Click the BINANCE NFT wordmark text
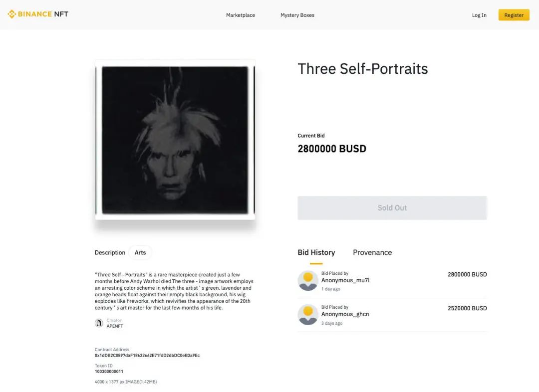Image resolution: width=539 pixels, height=392 pixels. point(43,14)
